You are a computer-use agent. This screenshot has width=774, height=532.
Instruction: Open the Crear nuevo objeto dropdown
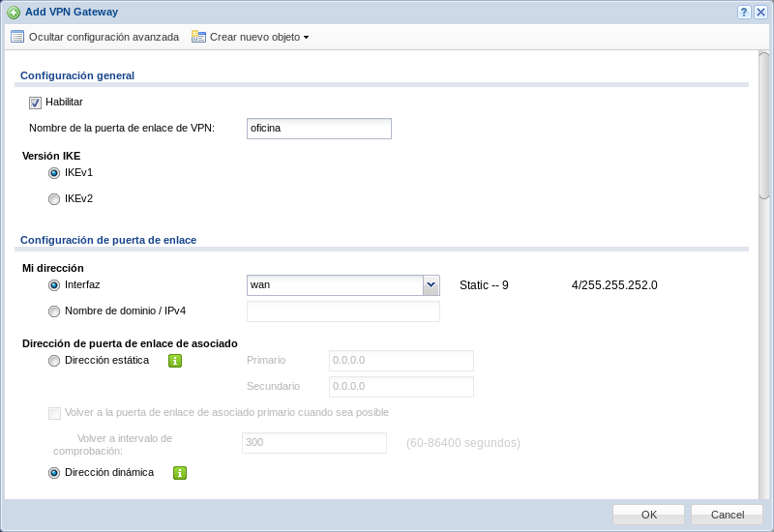306,38
